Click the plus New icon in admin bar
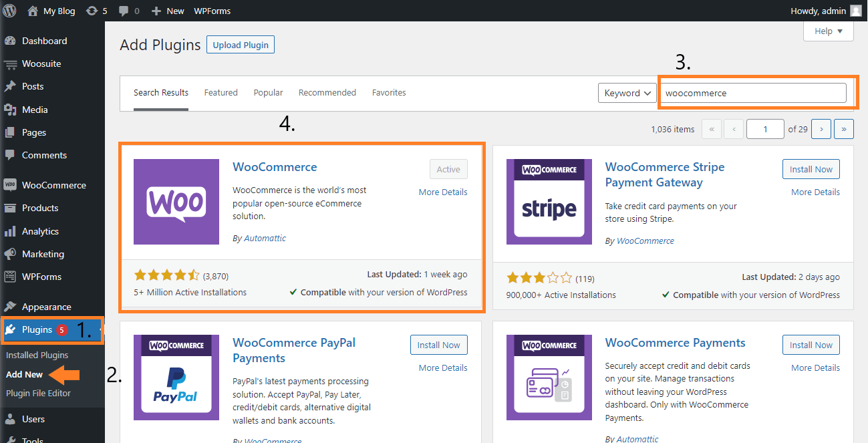Image resolution: width=868 pixels, height=443 pixels. [156, 11]
